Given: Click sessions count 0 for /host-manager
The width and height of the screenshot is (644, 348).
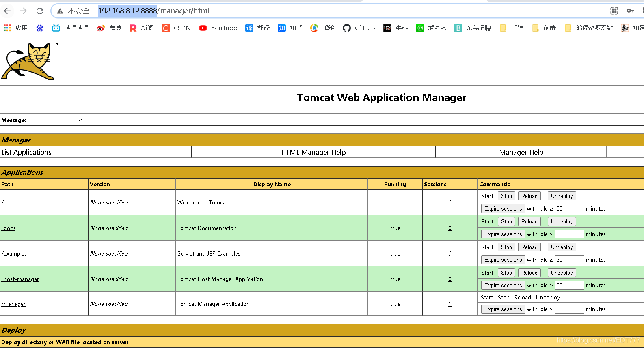Looking at the screenshot, I should click(x=450, y=279).
